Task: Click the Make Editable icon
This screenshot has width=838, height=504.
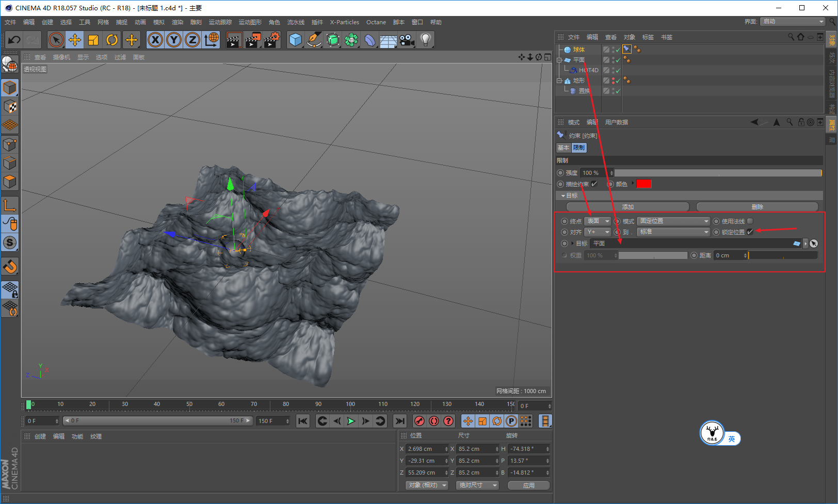Action: pyautogui.click(x=10, y=64)
